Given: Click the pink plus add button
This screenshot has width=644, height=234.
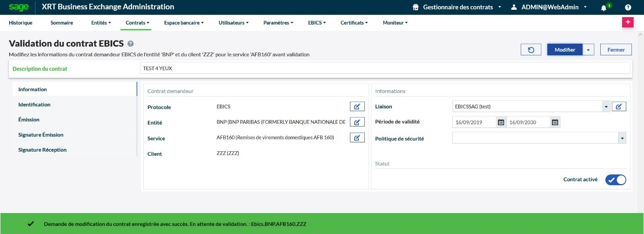Looking at the screenshot, I should click(628, 22).
